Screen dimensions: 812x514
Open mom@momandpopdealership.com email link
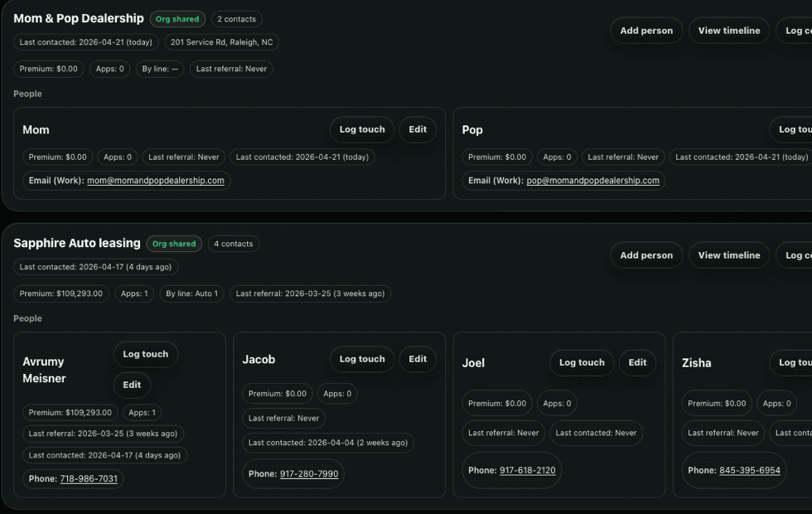pyautogui.click(x=157, y=180)
